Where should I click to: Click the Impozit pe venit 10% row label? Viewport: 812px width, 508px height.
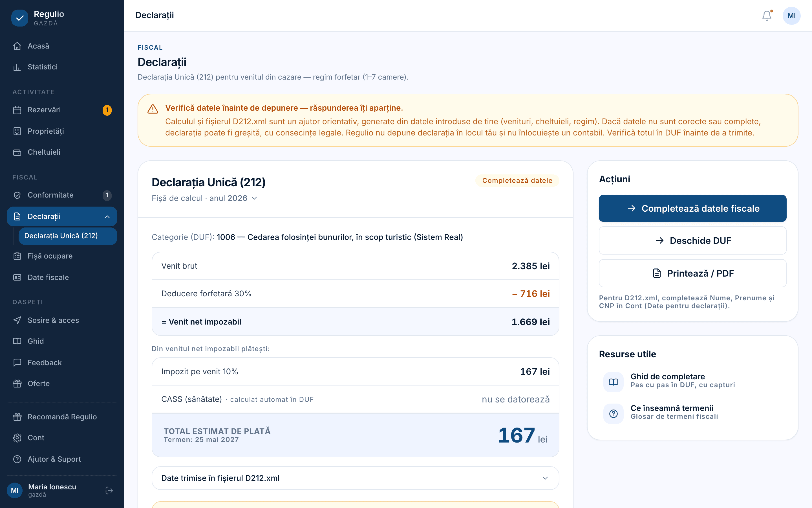(x=200, y=372)
